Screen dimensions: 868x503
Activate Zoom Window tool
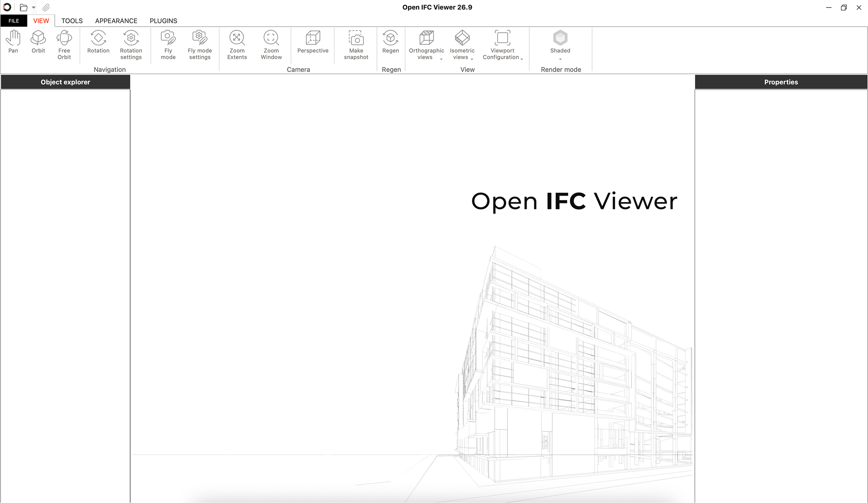click(271, 45)
